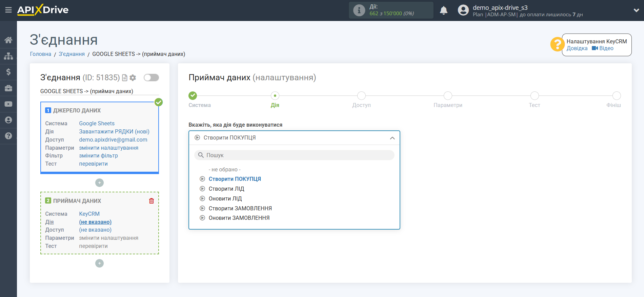Viewport: 644px width, 297px height.
Task: Click the demo_apix-drive_s3 account name
Action: point(500,7)
